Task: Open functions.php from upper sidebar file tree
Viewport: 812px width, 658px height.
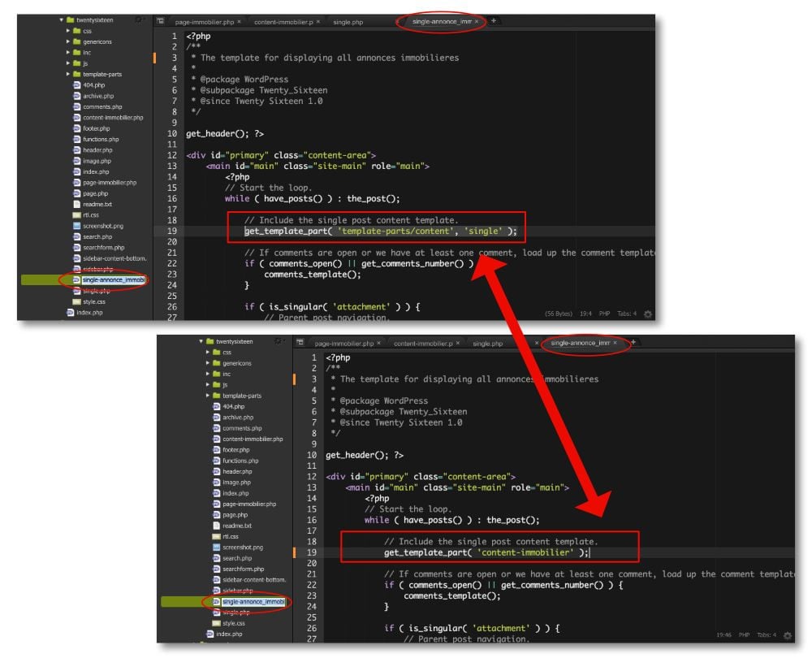Action: (101, 139)
